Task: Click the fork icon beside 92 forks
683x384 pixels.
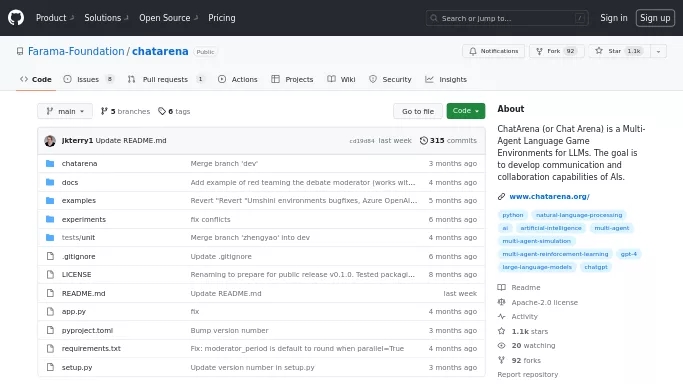Action: point(502,360)
